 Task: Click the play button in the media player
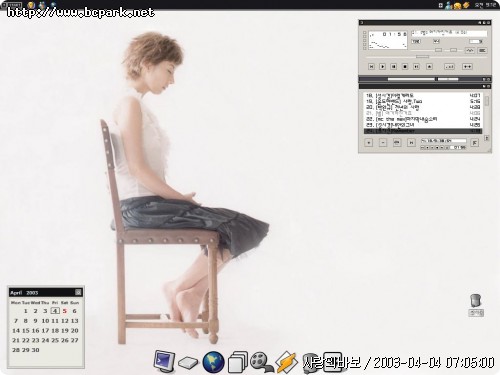pos(382,67)
